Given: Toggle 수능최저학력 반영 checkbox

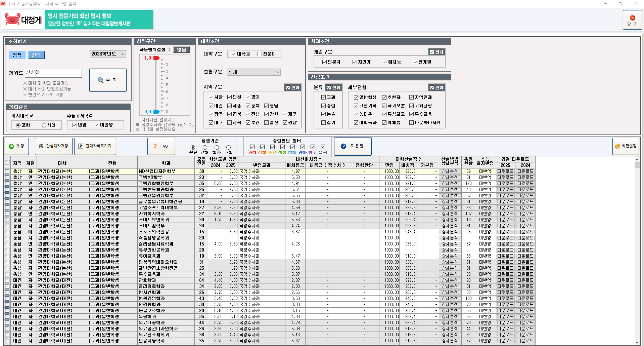Looking at the screenshot, I should pos(75,125).
